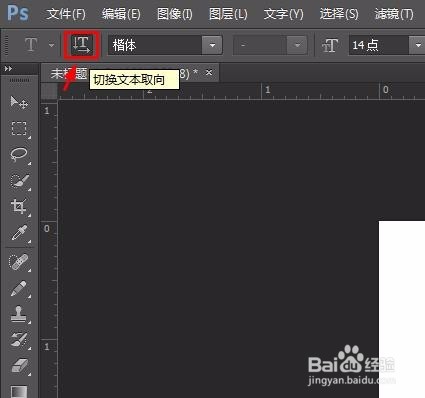This screenshot has height=398, width=425.
Task: Select the Clone Stamp tool
Action: click(x=19, y=314)
